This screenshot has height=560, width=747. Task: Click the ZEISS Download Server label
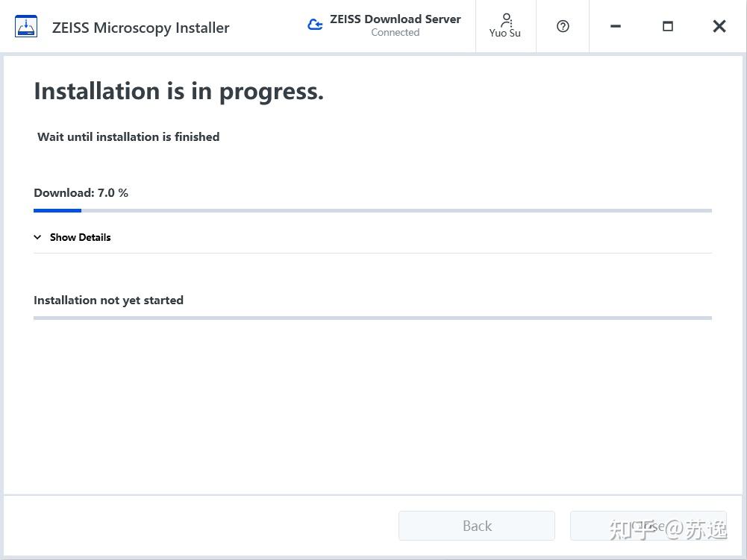tap(396, 19)
